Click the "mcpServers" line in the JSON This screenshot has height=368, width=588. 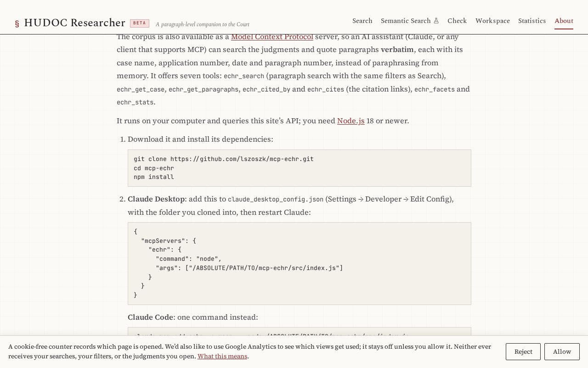[169, 241]
